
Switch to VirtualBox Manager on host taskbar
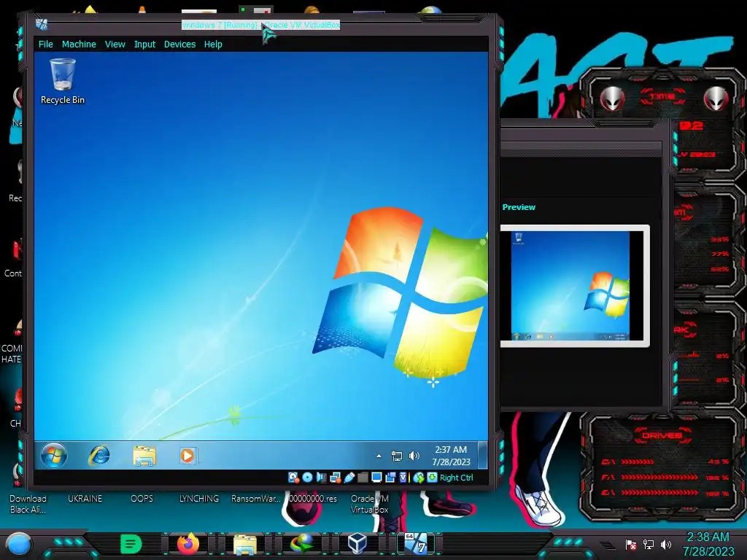click(357, 544)
